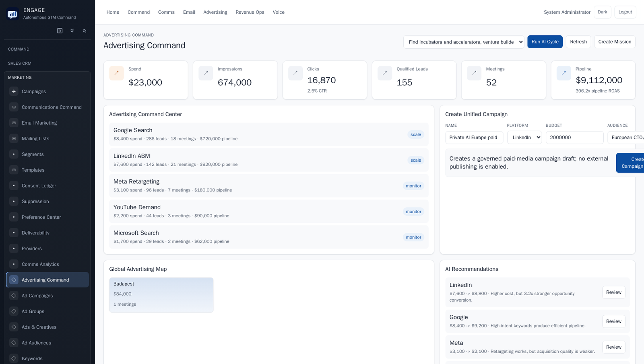Viewport: 644px width, 364px height.
Task: Click the Create Campaign button
Action: [630, 163]
